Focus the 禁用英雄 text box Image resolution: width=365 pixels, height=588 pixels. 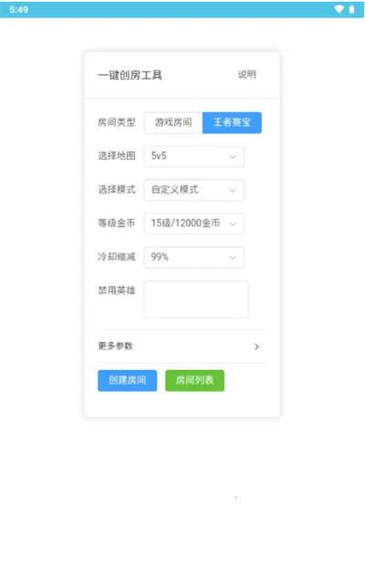(196, 299)
